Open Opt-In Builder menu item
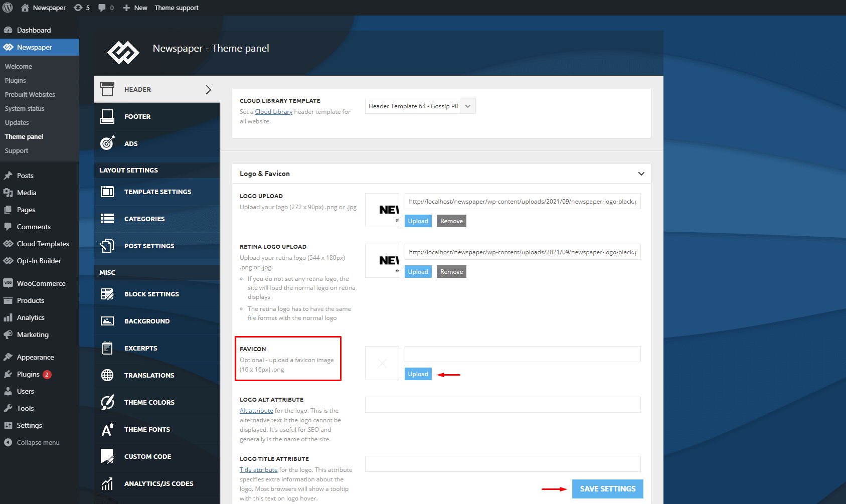The height and width of the screenshot is (504, 846). (x=40, y=261)
